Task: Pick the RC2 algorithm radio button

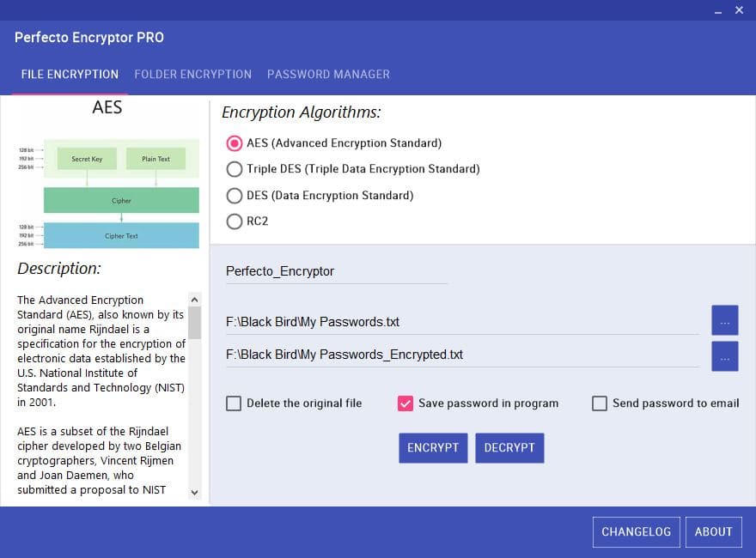Action: [x=234, y=221]
